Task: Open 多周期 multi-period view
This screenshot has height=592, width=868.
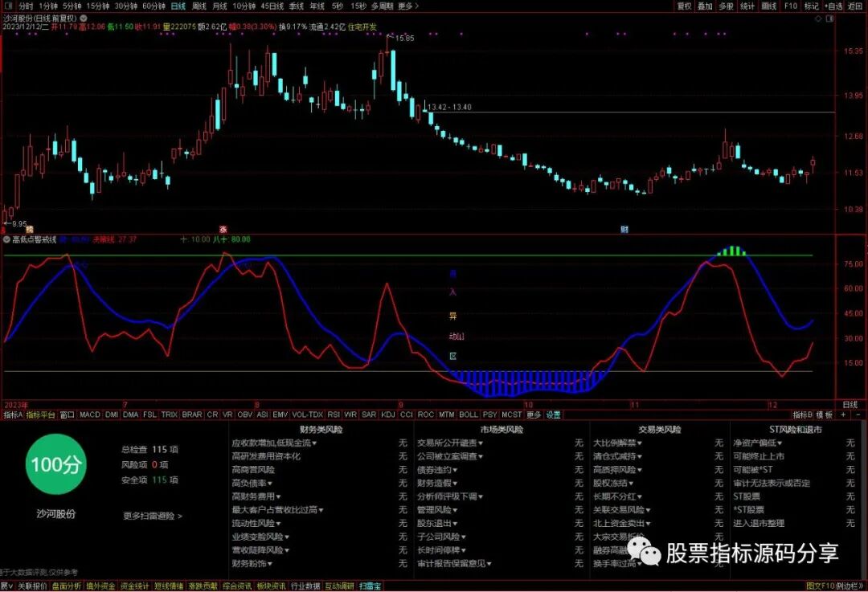Action: (382, 6)
